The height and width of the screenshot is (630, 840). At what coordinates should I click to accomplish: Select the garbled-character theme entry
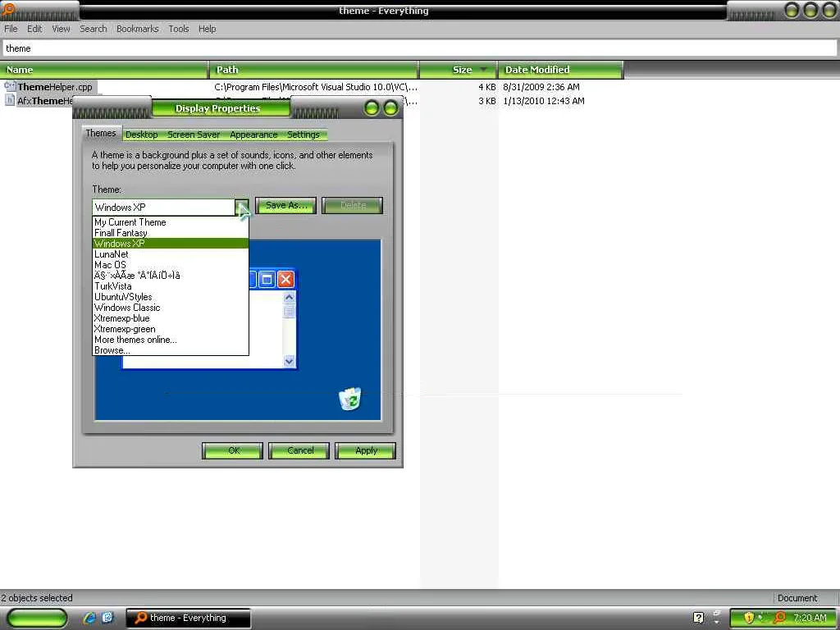tap(171, 276)
